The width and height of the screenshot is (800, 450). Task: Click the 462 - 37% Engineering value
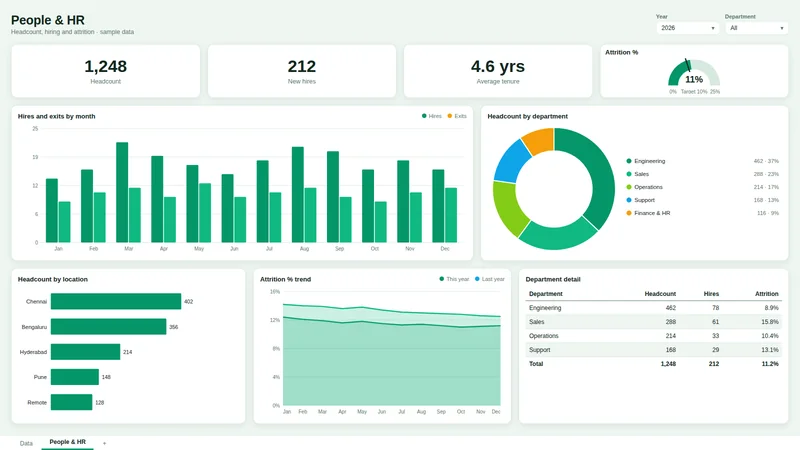[x=766, y=161]
